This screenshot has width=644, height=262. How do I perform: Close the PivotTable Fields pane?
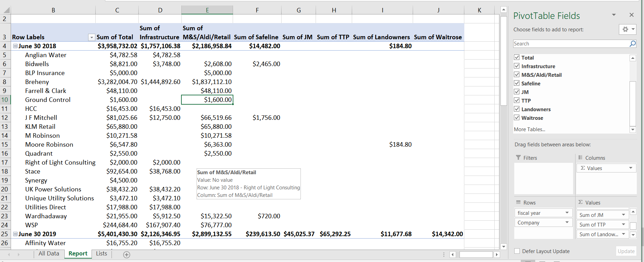[x=631, y=15]
